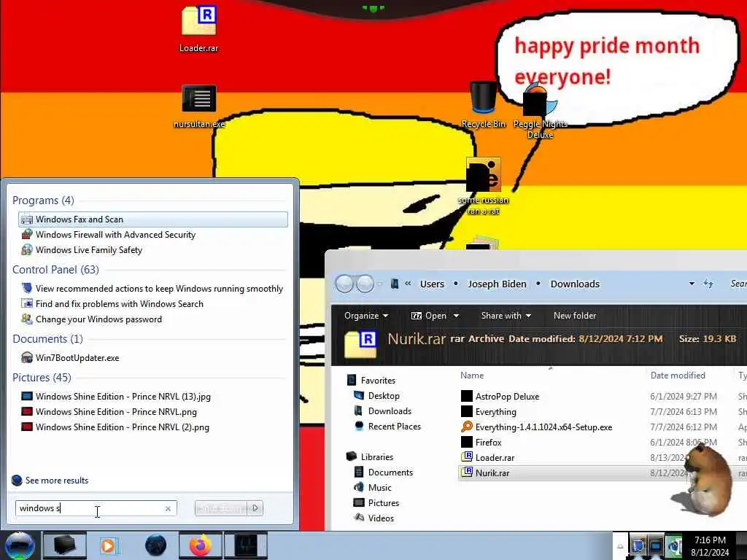This screenshot has width=747, height=560.
Task: Click the 'Pictures (45)' results header
Action: click(42, 377)
